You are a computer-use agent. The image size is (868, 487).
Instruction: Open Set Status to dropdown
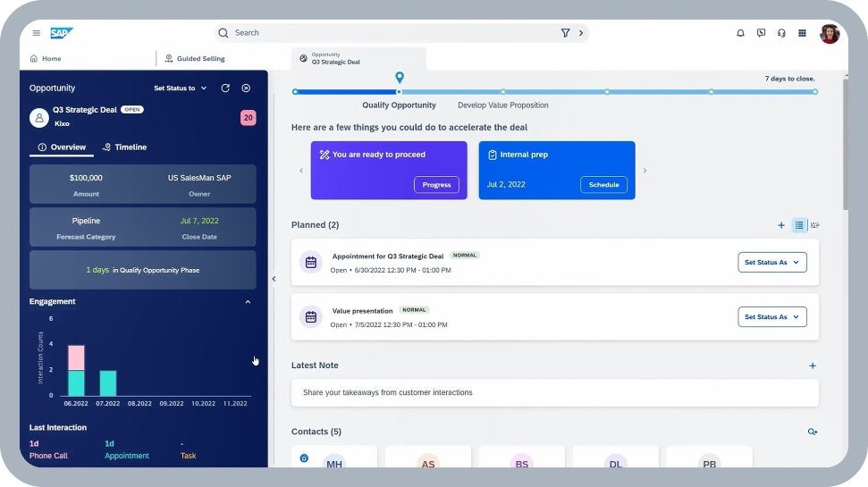point(181,88)
